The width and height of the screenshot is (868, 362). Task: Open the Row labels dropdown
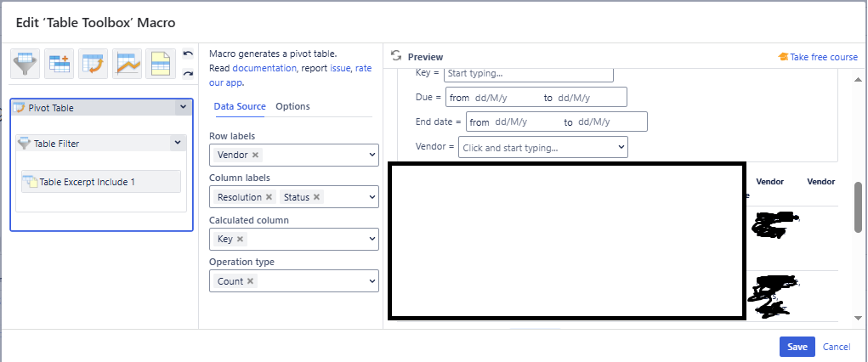(x=372, y=155)
